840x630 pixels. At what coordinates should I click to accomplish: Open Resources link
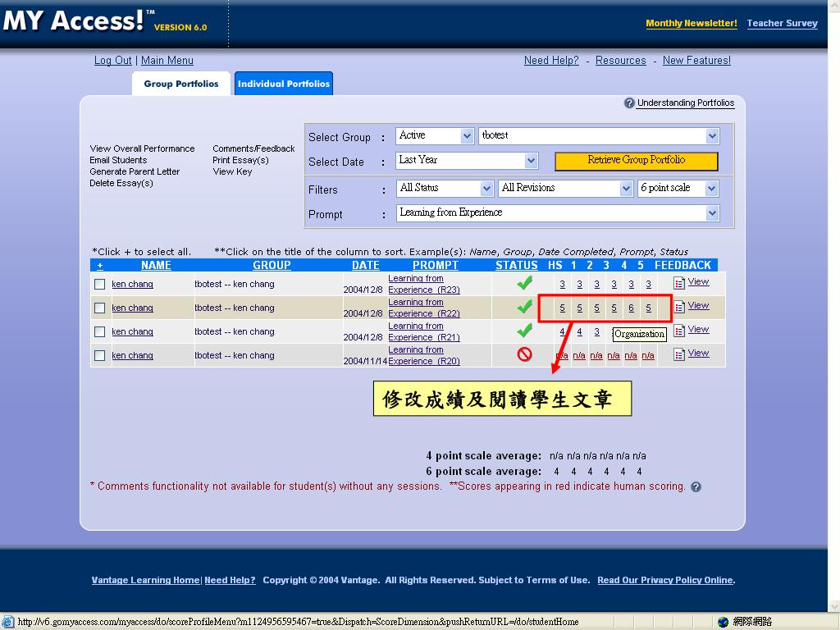(x=620, y=61)
